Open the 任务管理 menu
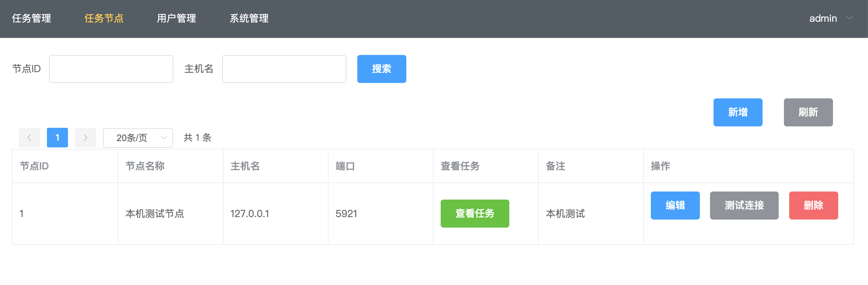Viewport: 868px width, 285px height. tap(32, 18)
